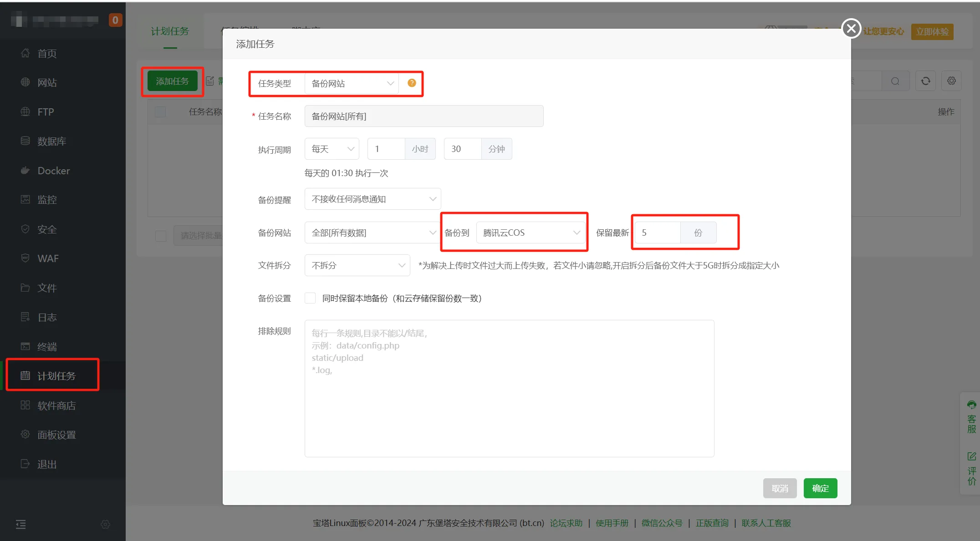Toggle select-all checkbox in task table header
The image size is (980, 541).
[x=160, y=112]
